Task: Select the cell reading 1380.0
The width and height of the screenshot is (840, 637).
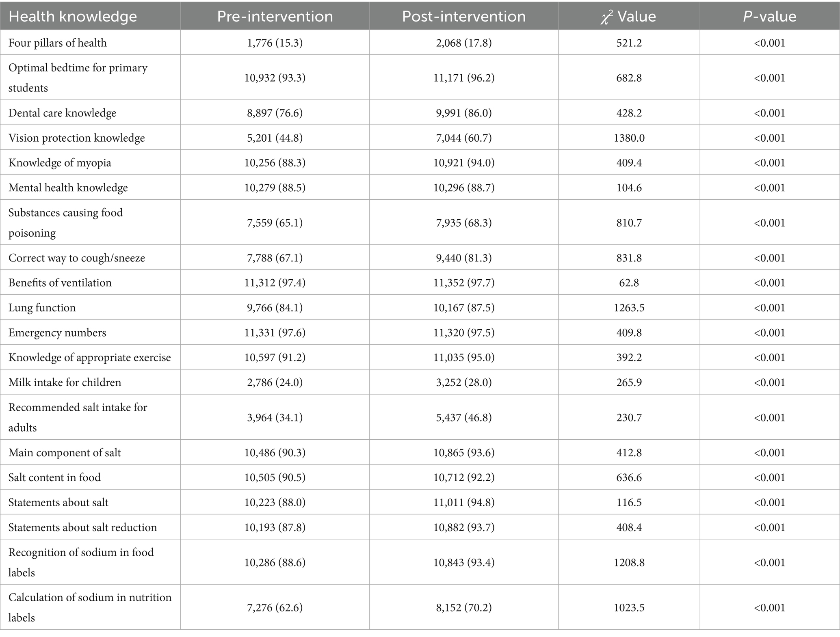Action: 629,138
